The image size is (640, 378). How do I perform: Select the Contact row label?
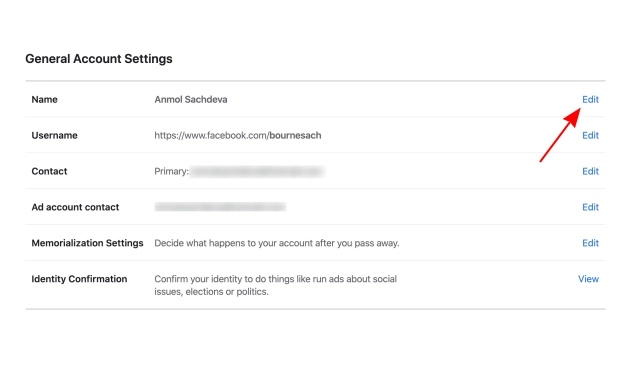(x=49, y=171)
